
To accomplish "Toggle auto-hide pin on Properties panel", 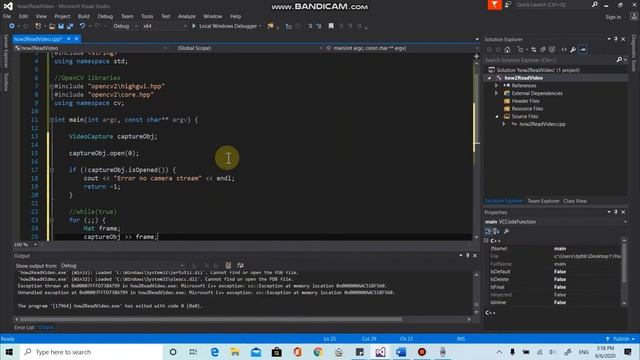I will click(x=616, y=212).
